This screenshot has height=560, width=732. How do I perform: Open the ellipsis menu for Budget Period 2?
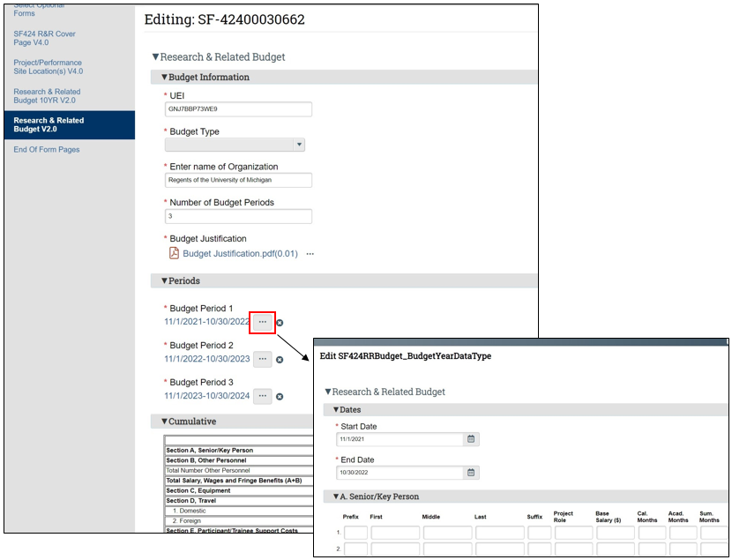[262, 359]
